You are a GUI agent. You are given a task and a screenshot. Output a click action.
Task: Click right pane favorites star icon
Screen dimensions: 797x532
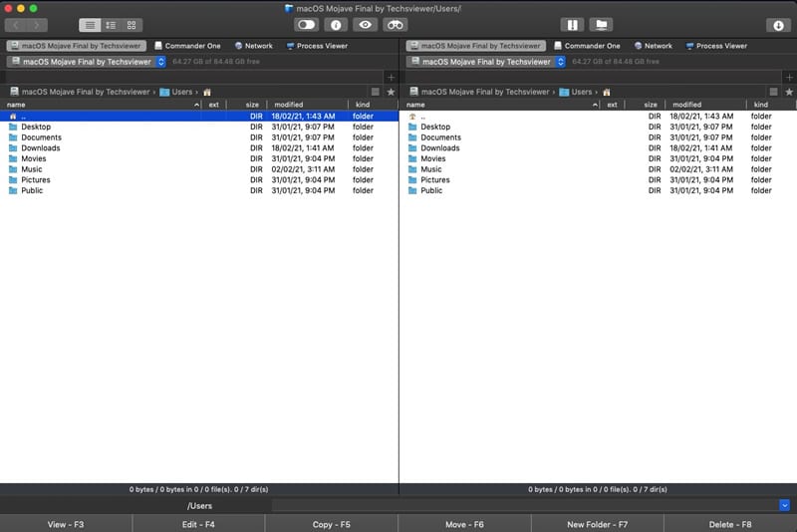click(789, 92)
